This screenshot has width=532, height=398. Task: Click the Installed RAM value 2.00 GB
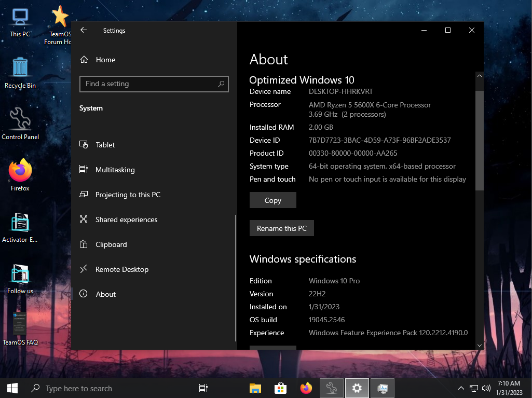[321, 127]
